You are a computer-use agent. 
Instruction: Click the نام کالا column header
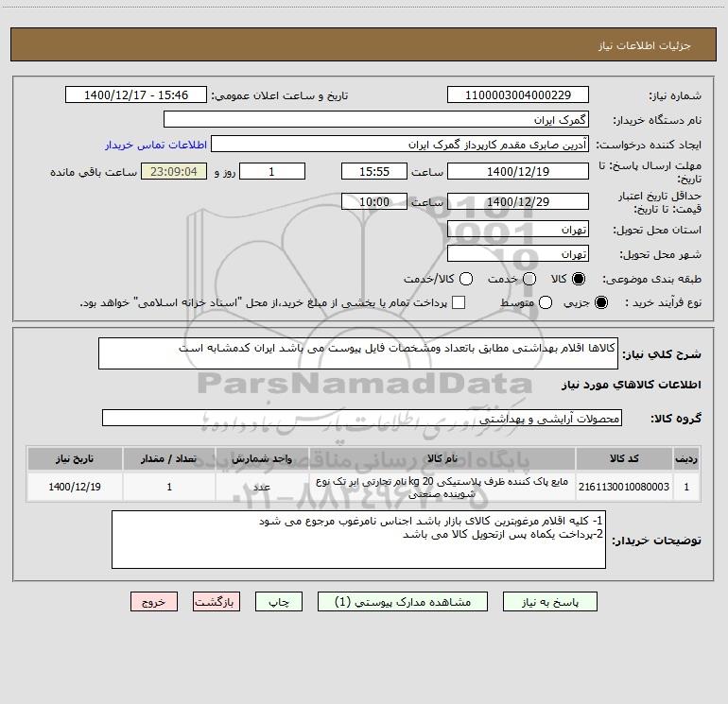[x=442, y=459]
